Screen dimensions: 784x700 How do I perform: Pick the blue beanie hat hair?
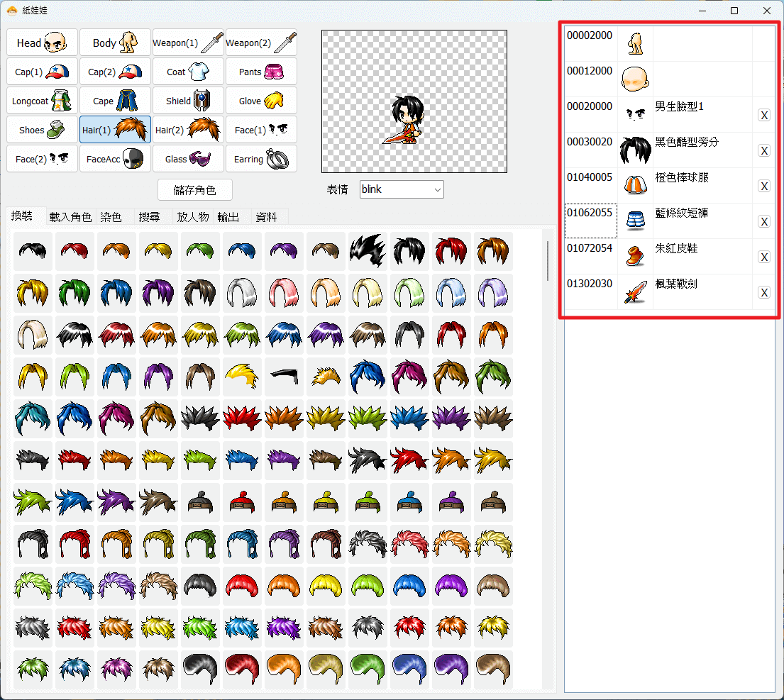tap(409, 502)
